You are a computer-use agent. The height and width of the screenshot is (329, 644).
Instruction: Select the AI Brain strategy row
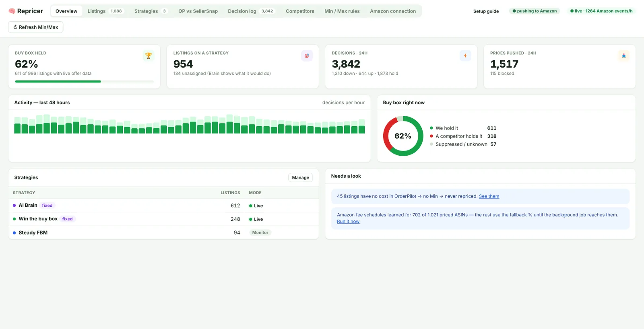(163, 206)
